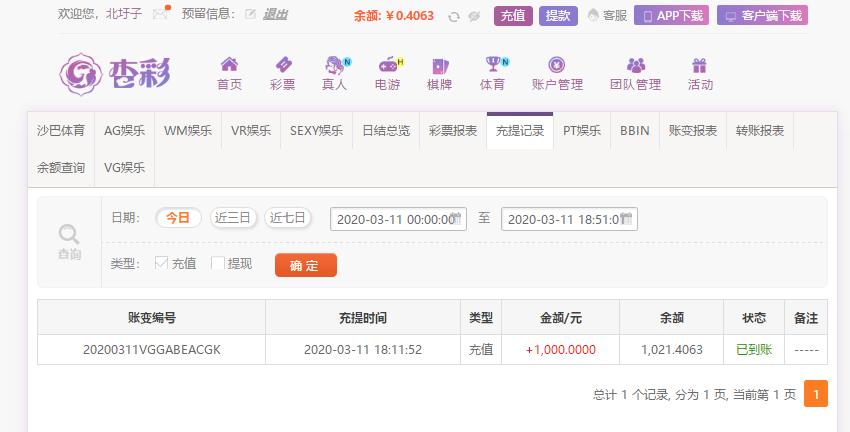Switch to the 账变报表 tab
This screenshot has height=432, width=850.
pyautogui.click(x=693, y=131)
